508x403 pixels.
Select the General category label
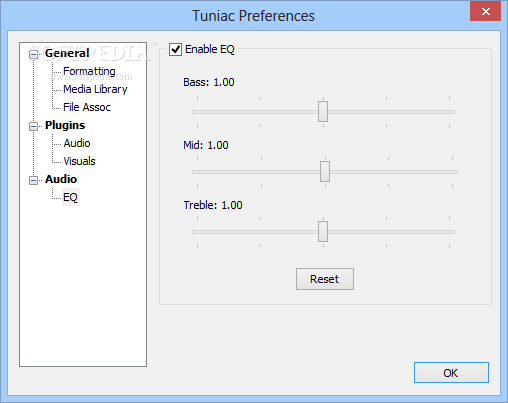pos(67,53)
